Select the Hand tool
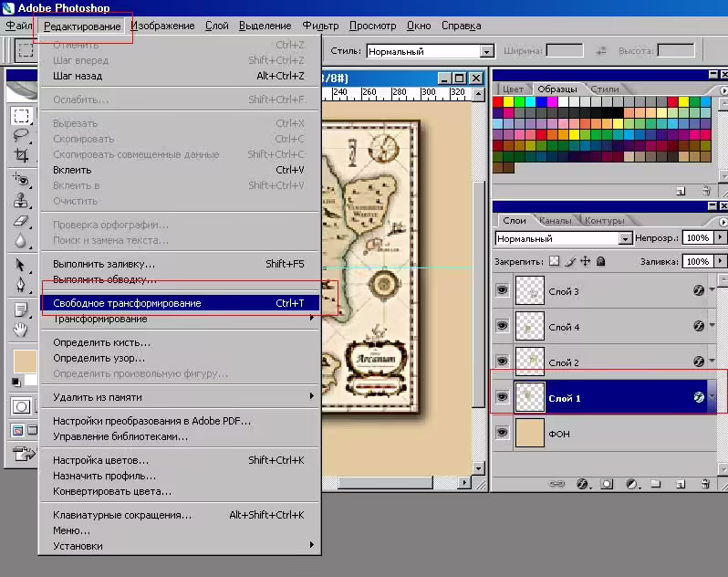Viewport: 728px width, 577px height. (x=21, y=330)
